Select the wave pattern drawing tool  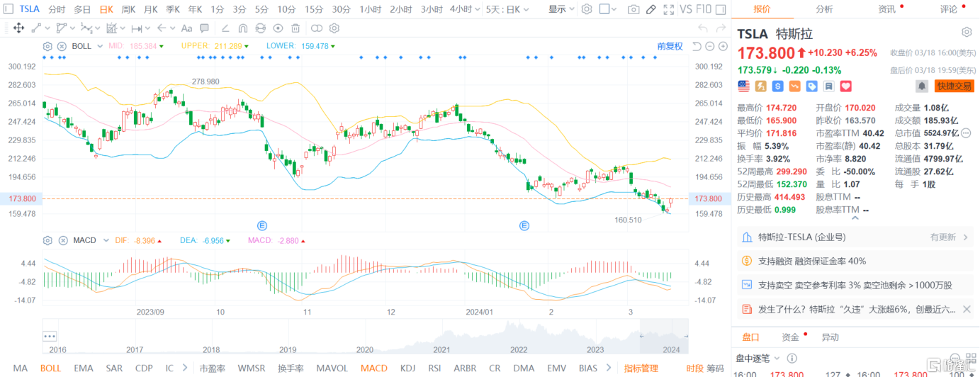86,28
